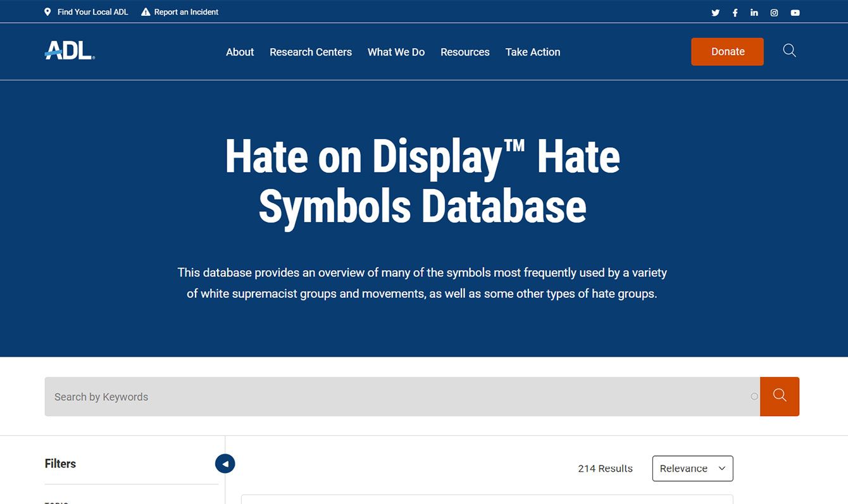Open the Relevance sort dropdown

click(x=692, y=469)
